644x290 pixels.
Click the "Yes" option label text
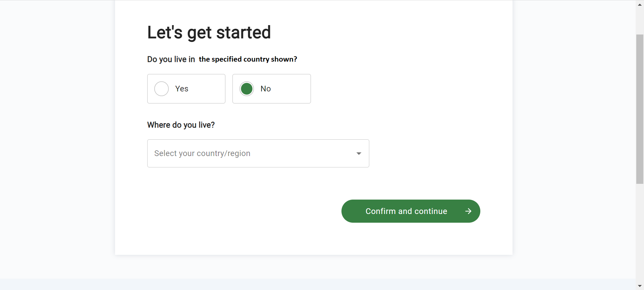[181, 89]
